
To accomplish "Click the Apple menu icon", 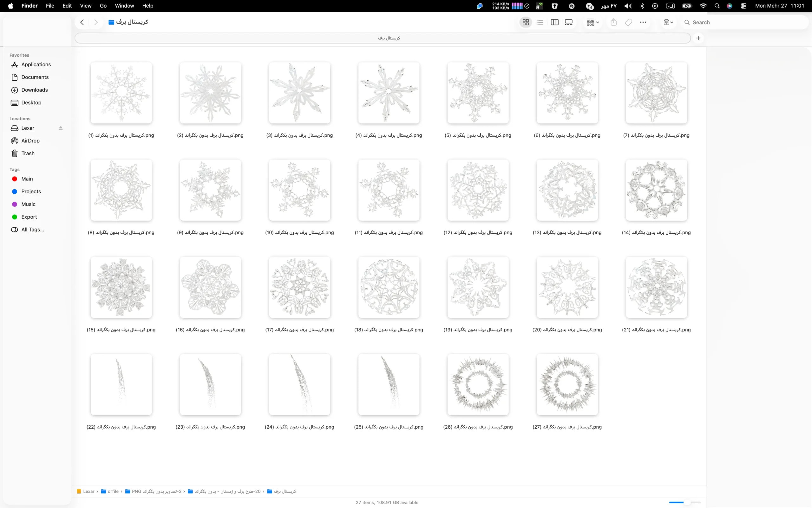I will point(11,6).
